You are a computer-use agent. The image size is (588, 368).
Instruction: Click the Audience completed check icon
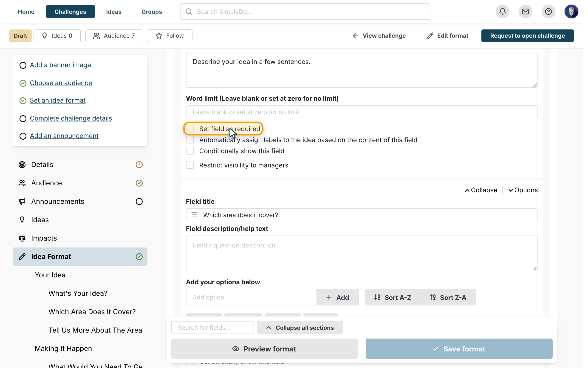click(x=139, y=183)
